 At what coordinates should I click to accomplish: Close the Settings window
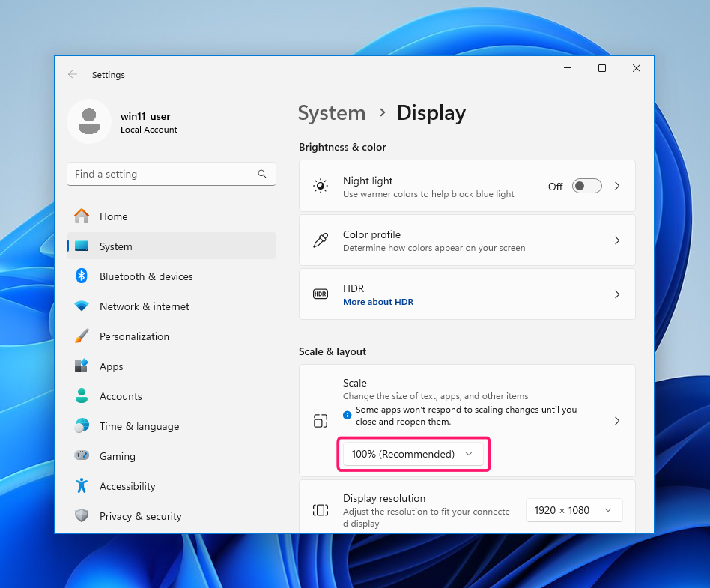(x=636, y=68)
